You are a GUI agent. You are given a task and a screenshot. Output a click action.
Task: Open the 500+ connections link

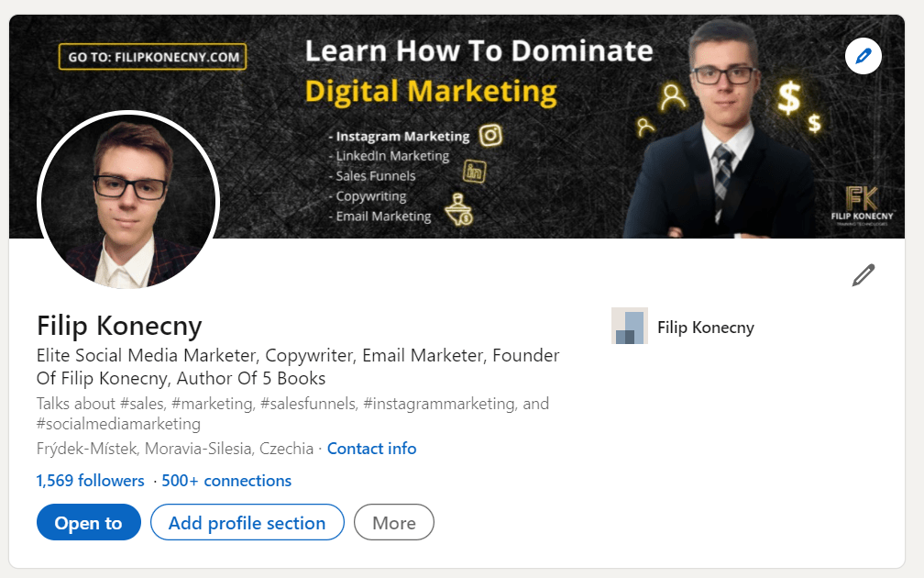[226, 481]
